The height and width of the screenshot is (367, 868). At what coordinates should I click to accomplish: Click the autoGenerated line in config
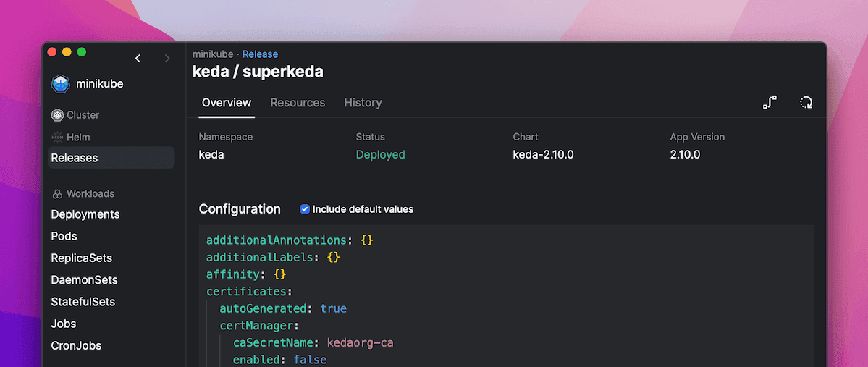(283, 308)
